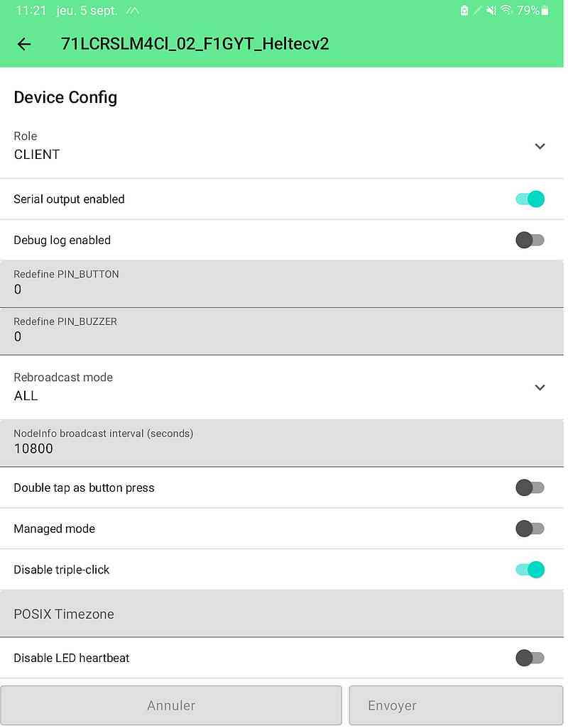Open the Rebroadcast mode dropdown arrow
Viewport: 568px width, 728px height.
pyautogui.click(x=540, y=387)
